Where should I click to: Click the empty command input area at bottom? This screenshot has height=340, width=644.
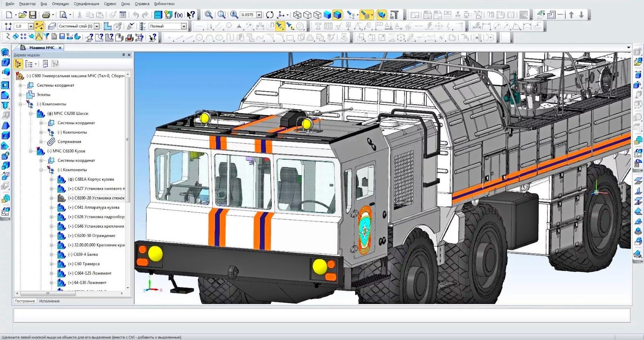click(322, 315)
